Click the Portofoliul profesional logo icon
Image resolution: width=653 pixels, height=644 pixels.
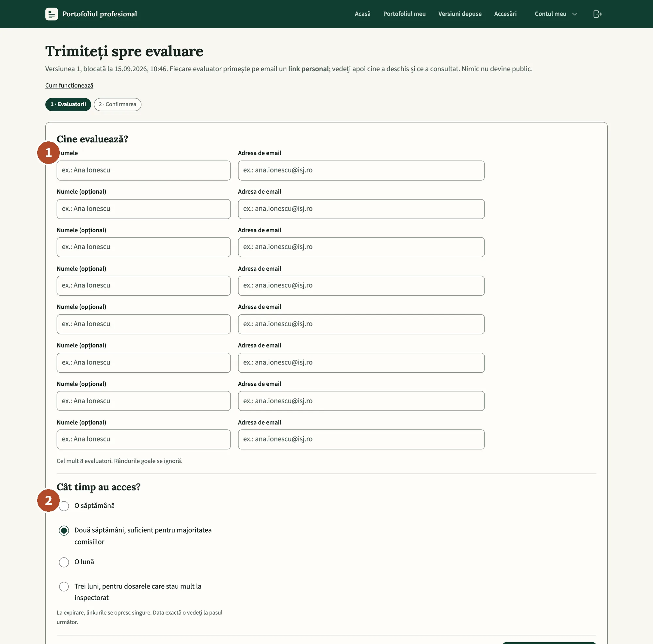pos(51,14)
